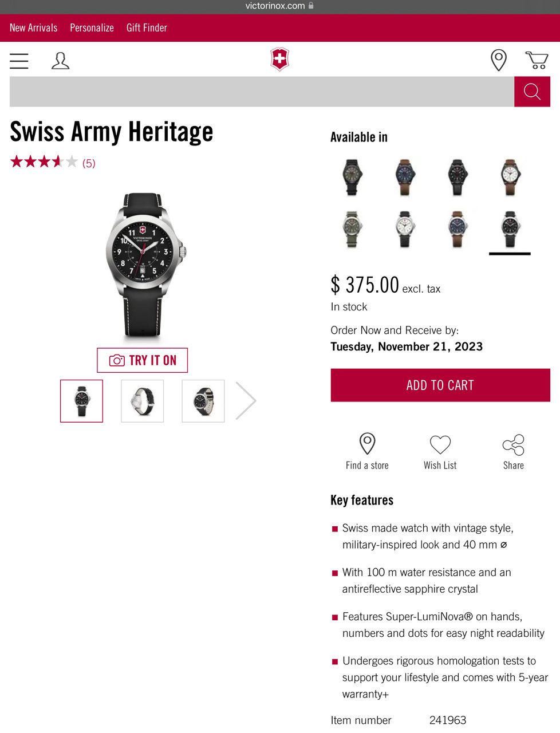Screen dimensions: 560x733
Task: Add the watch to cart
Action: click(x=440, y=385)
